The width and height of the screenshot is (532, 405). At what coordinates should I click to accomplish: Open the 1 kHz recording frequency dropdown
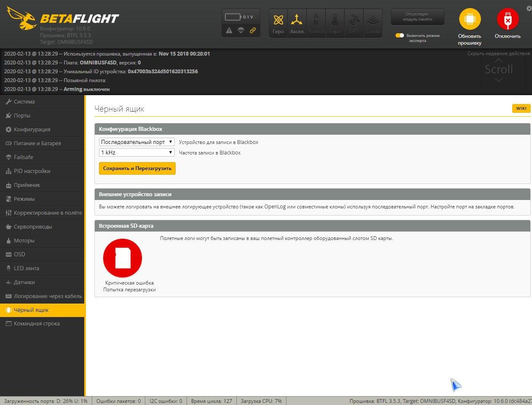point(136,152)
